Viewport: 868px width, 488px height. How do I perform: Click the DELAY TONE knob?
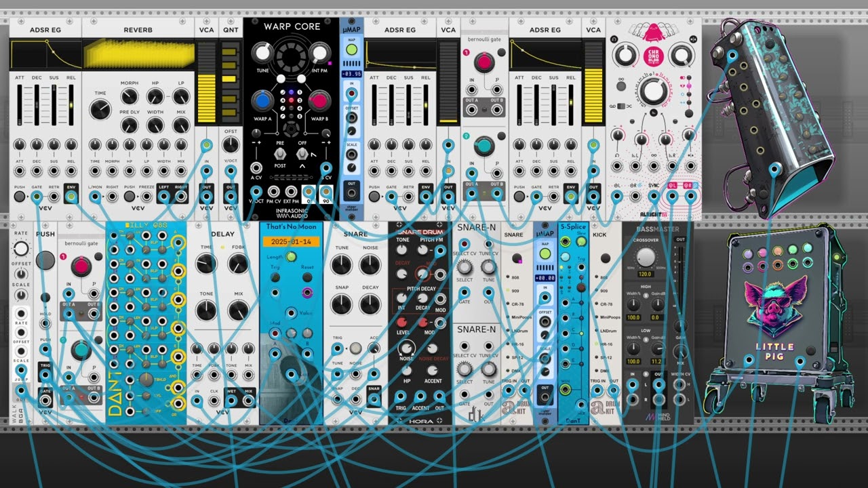pos(206,310)
